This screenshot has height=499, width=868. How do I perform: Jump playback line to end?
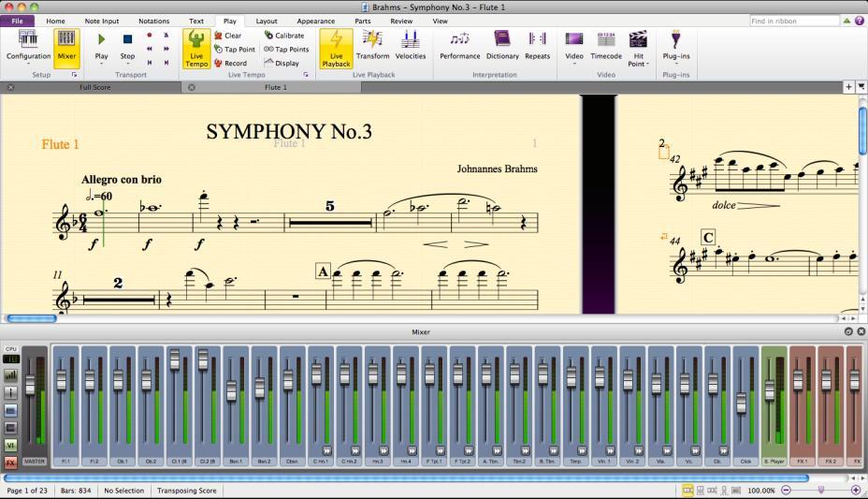click(166, 63)
